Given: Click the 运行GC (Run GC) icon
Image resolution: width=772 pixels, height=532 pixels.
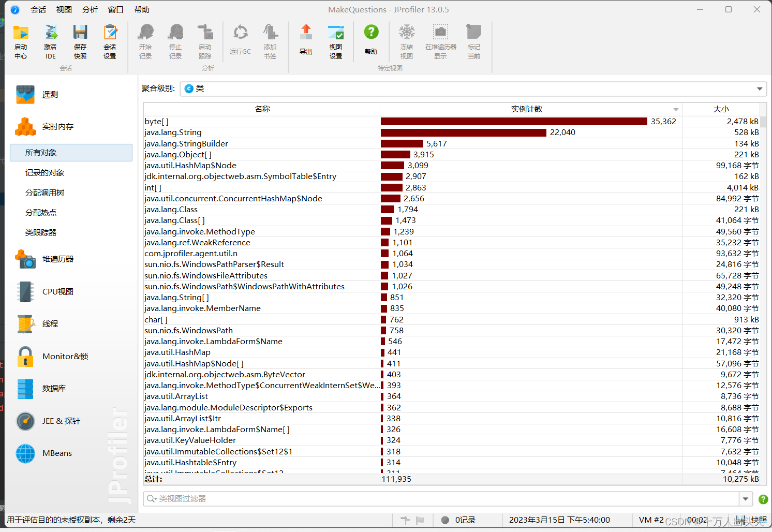Looking at the screenshot, I should point(240,39).
